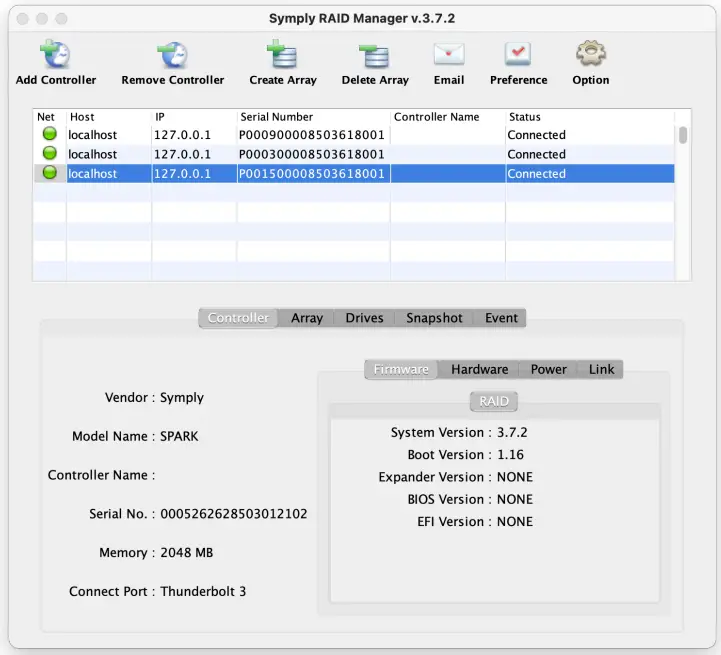
Task: Show the Event tab
Action: (x=501, y=318)
